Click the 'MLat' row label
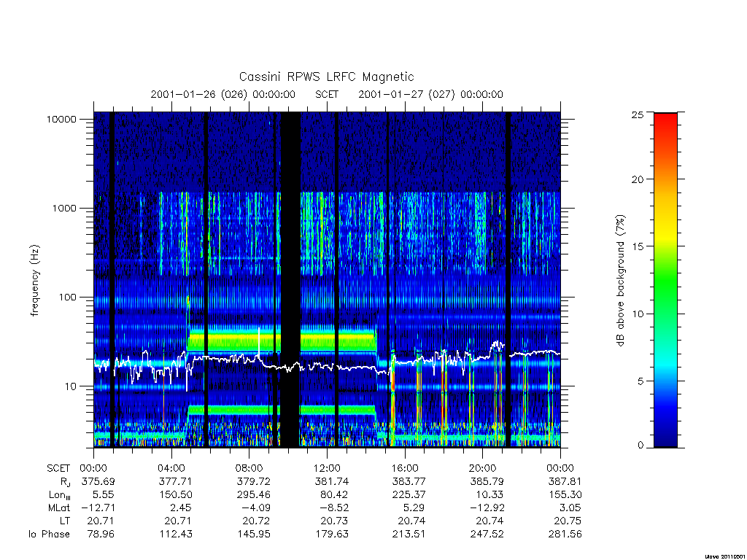This screenshot has width=747, height=560. click(x=59, y=508)
